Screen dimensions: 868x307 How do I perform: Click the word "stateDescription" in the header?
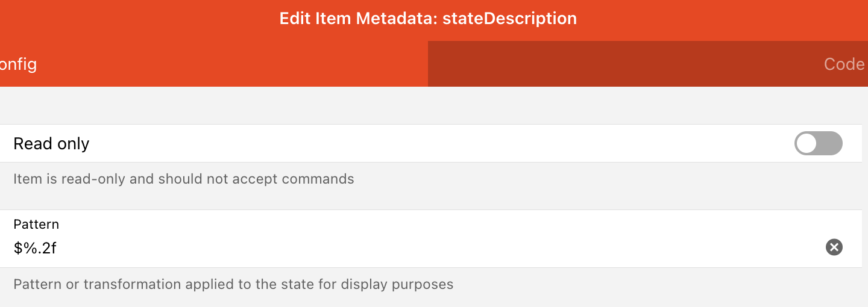click(x=509, y=18)
